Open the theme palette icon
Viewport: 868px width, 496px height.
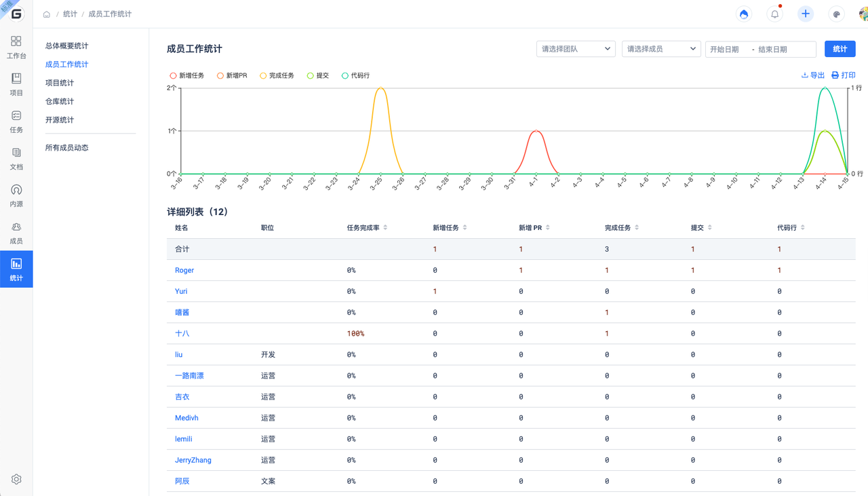tap(836, 14)
